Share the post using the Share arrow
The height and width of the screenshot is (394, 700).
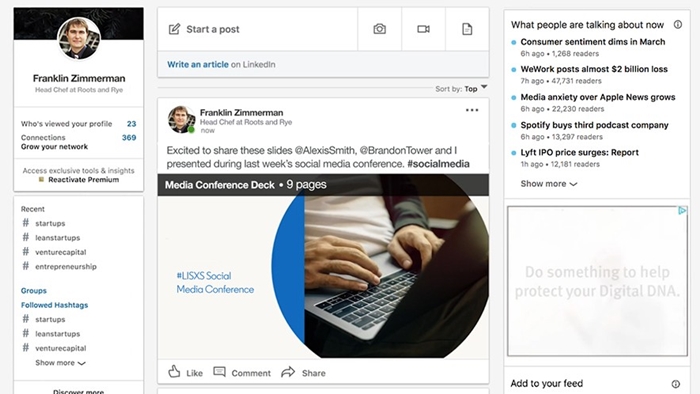click(288, 372)
